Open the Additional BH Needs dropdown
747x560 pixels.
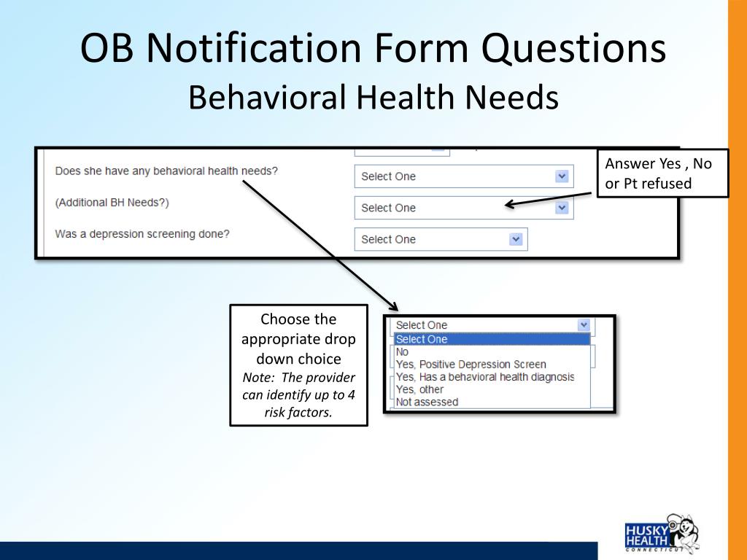[x=463, y=208]
